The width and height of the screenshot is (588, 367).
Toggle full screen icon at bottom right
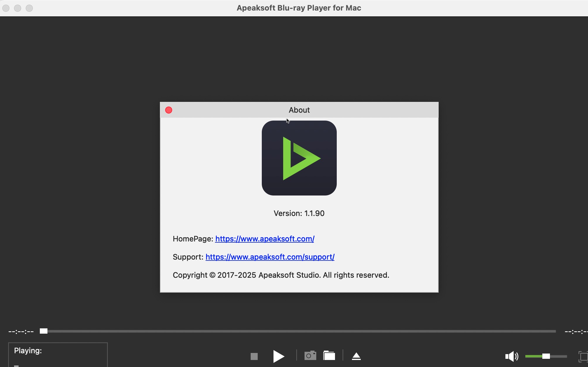(x=583, y=356)
